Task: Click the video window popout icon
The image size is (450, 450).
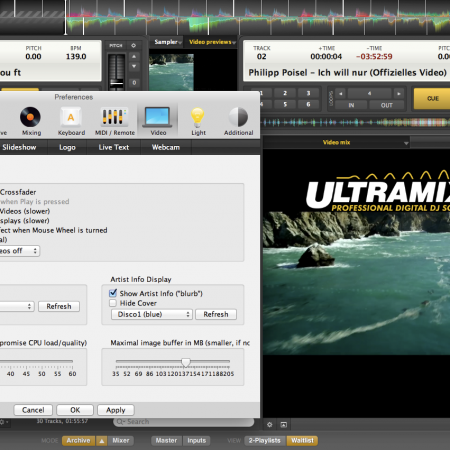Action: point(284,424)
